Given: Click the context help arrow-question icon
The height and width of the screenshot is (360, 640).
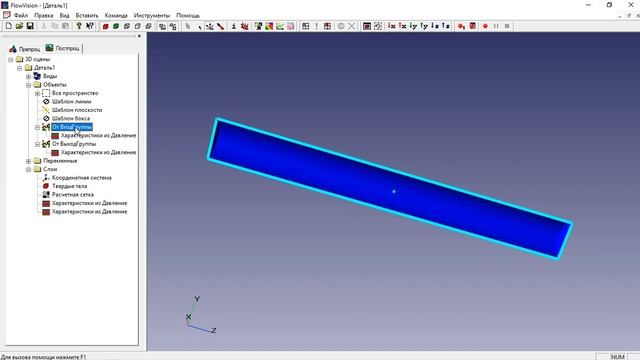Looking at the screenshot, I should coord(90,26).
